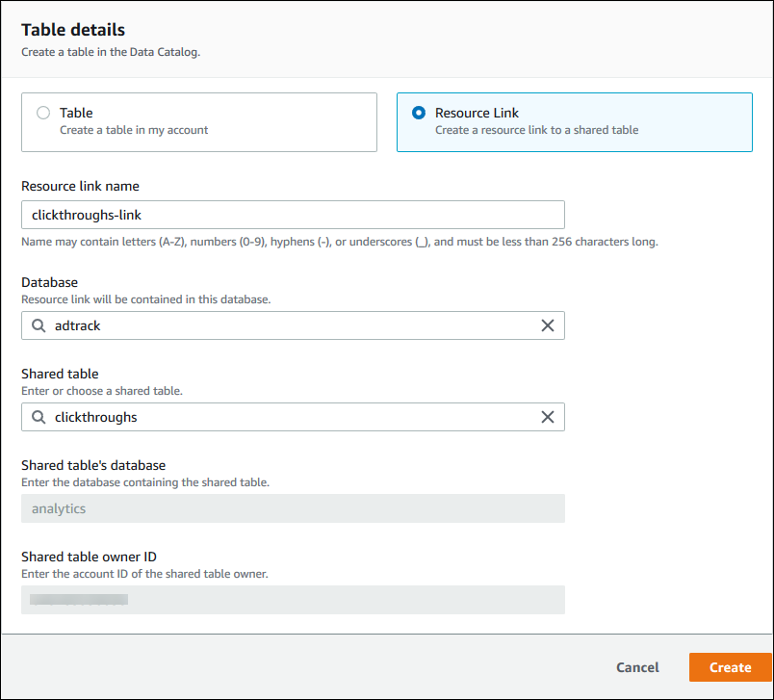This screenshot has height=700, width=774.
Task: Click the 'Database' field label
Action: (x=49, y=282)
